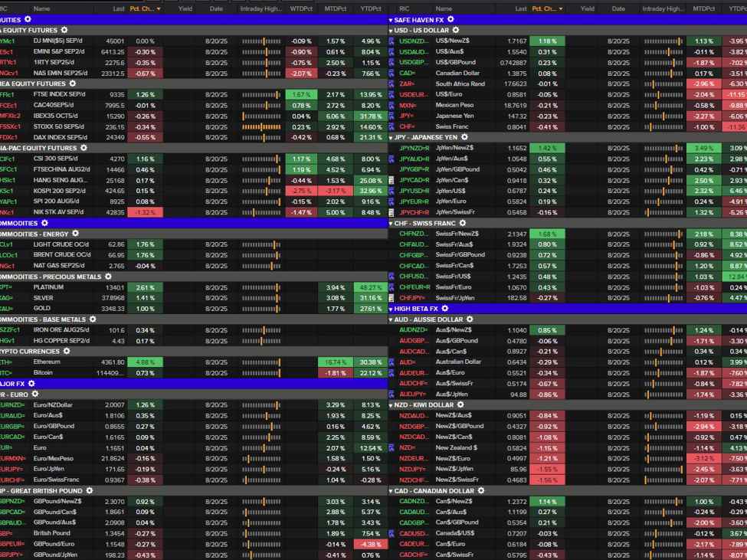Select HANG SENG AUG row name

click(61, 180)
